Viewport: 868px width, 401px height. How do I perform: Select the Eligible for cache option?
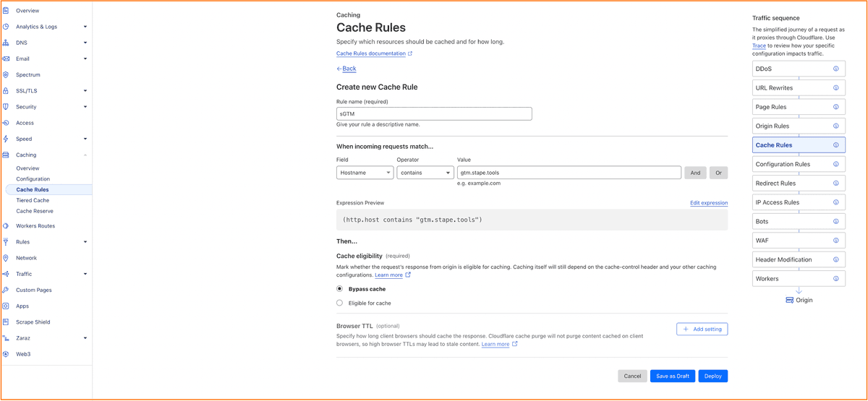point(340,303)
